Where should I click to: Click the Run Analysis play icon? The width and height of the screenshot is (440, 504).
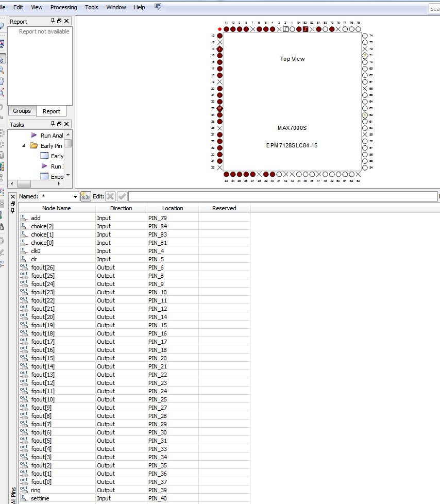pyautogui.click(x=34, y=135)
